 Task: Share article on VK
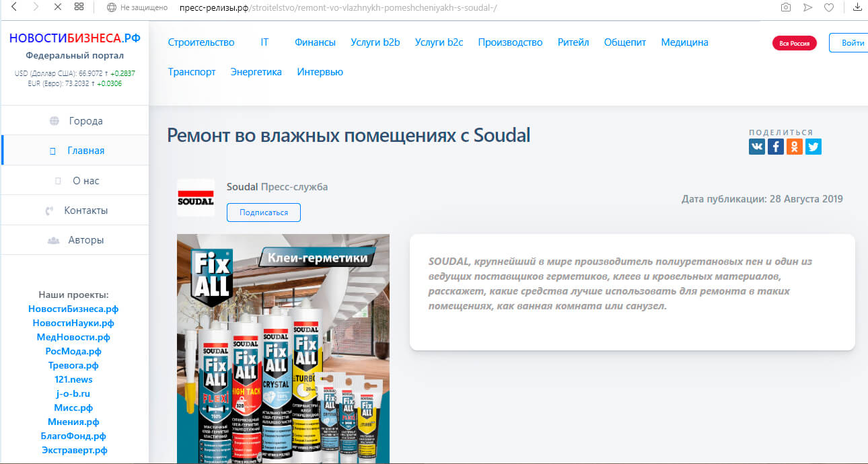[x=757, y=147]
